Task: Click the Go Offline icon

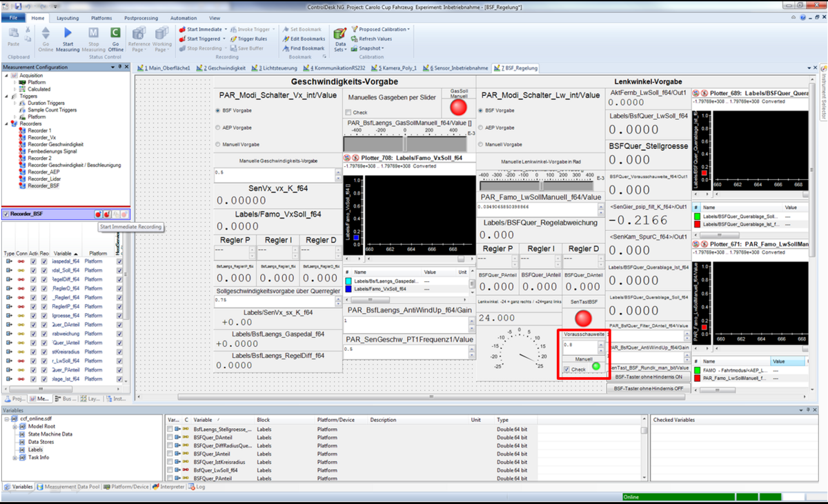Action: pyautogui.click(x=115, y=32)
